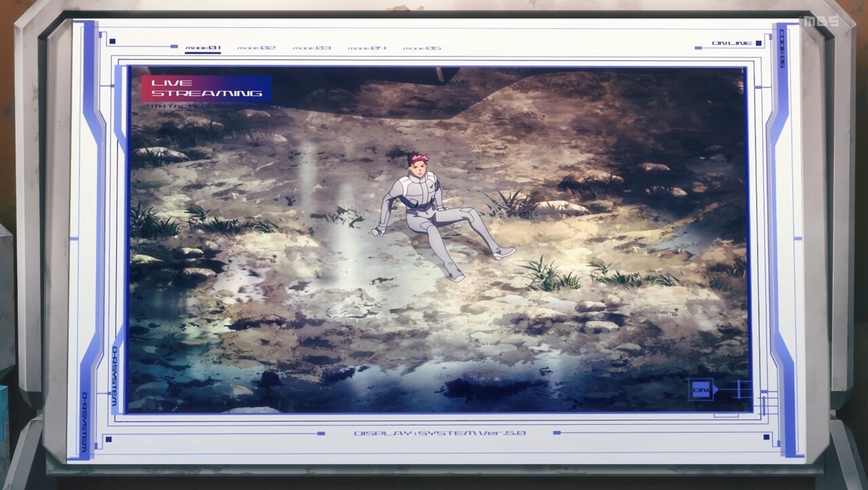Click the DISPLAY:SYSTEM Ver.5.0 label

440,433
